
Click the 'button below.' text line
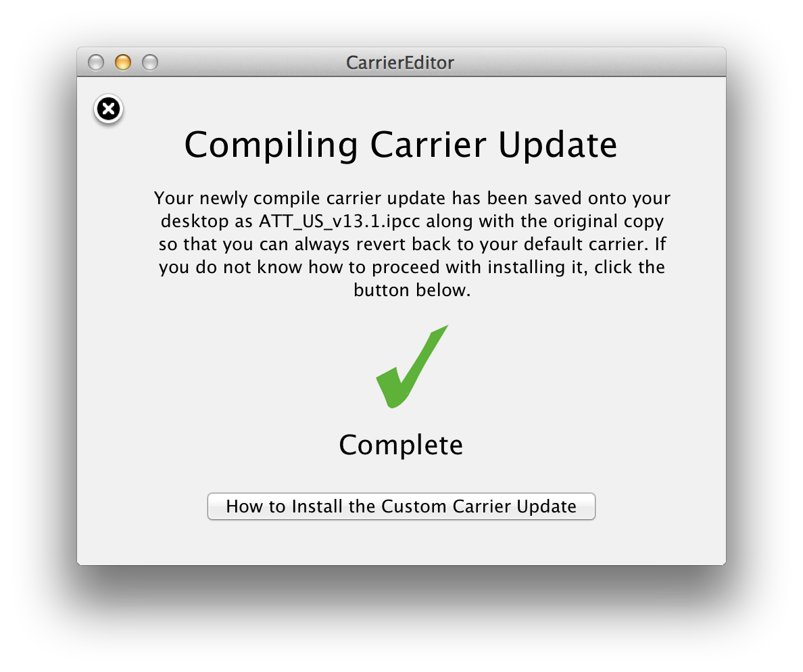coord(412,291)
